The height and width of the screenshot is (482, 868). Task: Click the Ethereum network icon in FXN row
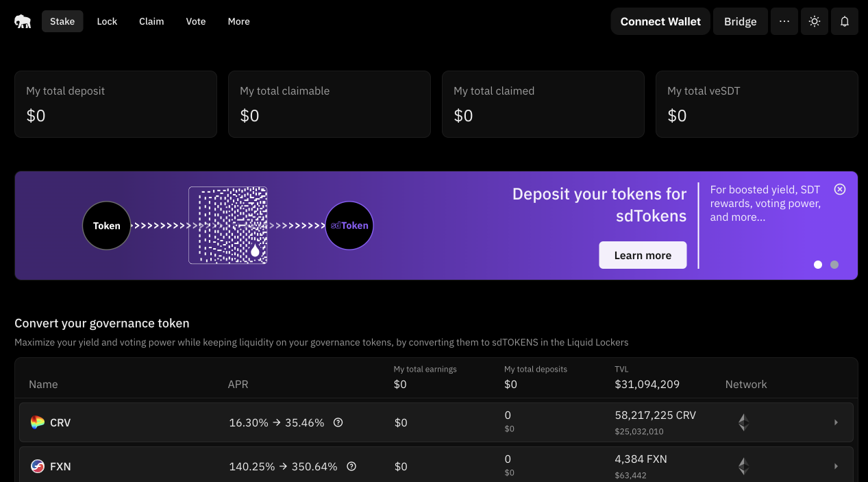[x=743, y=466]
